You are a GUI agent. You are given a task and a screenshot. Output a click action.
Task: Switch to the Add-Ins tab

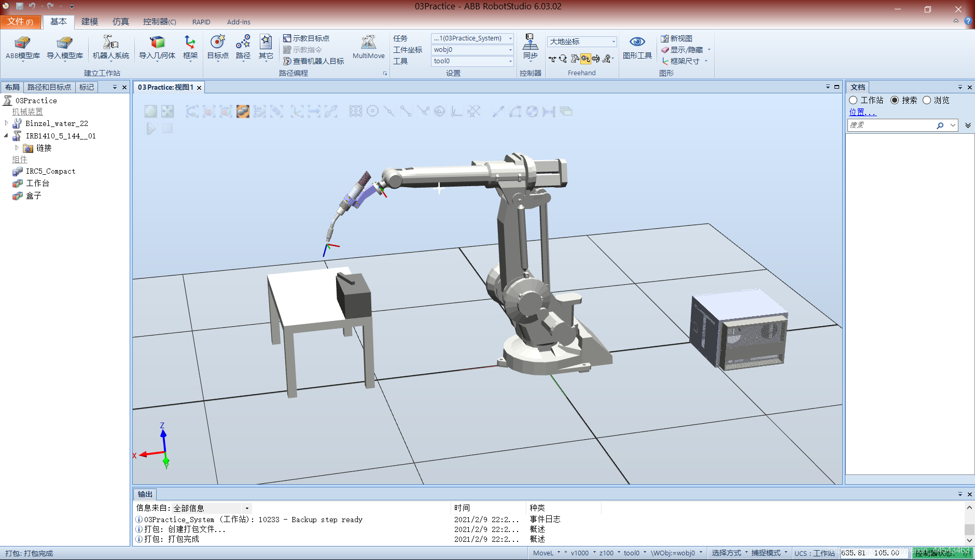coord(239,22)
